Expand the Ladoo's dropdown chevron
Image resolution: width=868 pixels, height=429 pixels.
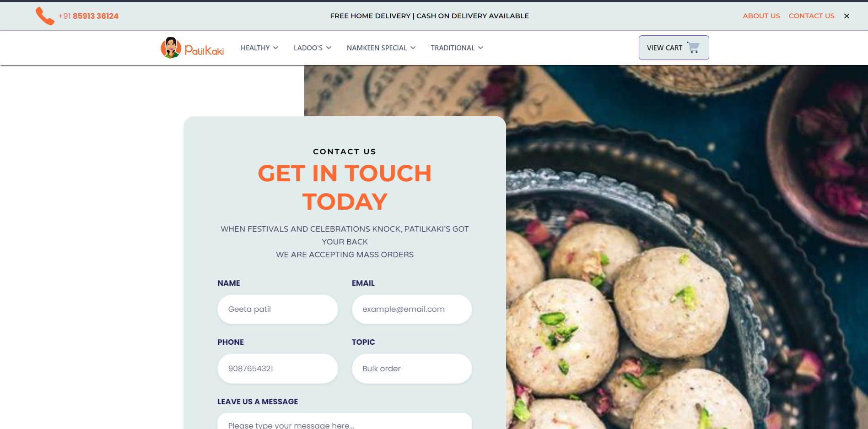329,48
